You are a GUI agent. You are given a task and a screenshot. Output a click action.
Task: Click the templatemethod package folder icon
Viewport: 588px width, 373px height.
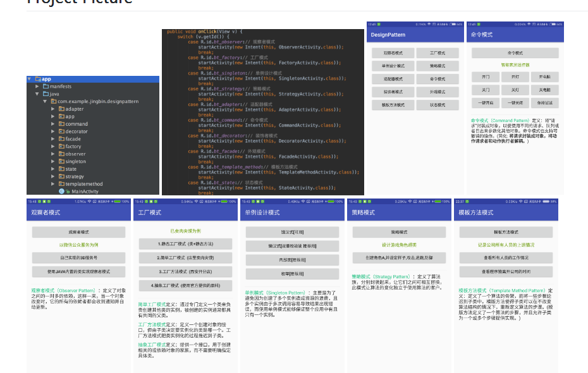pos(61,183)
